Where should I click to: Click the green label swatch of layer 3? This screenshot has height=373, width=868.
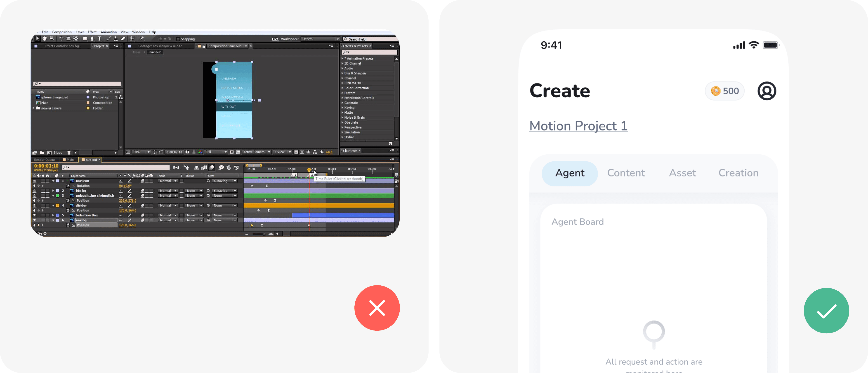(x=58, y=196)
